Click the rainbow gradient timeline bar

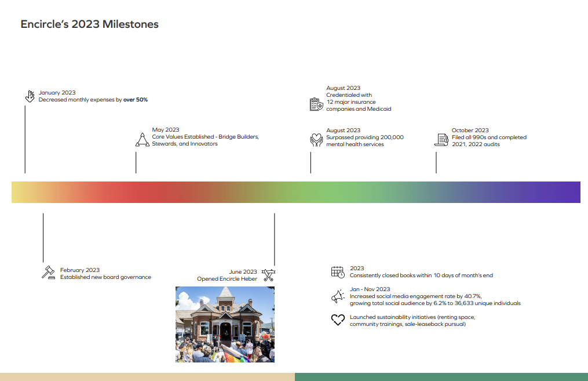[x=296, y=192]
